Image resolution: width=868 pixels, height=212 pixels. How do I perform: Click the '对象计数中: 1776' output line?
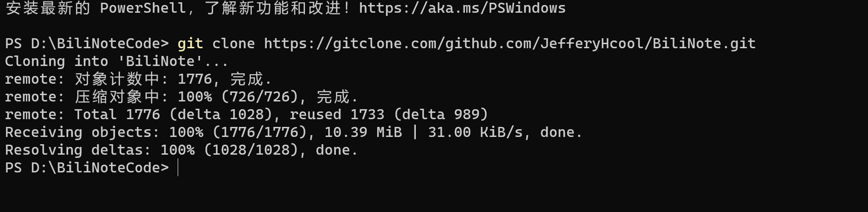pos(143,79)
